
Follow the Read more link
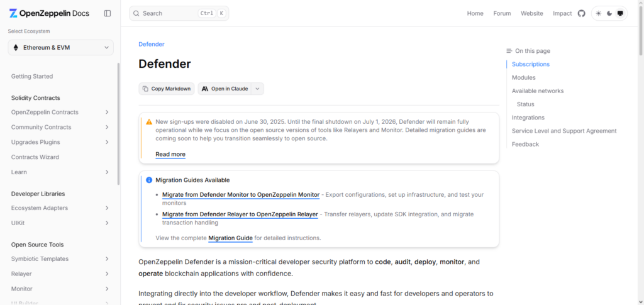tap(170, 154)
